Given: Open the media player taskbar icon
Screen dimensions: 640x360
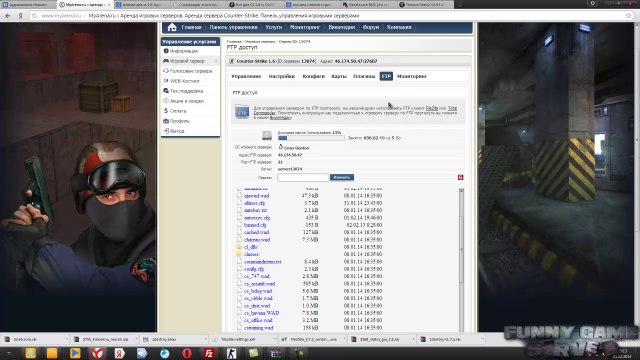Looking at the screenshot, I should (75, 353).
